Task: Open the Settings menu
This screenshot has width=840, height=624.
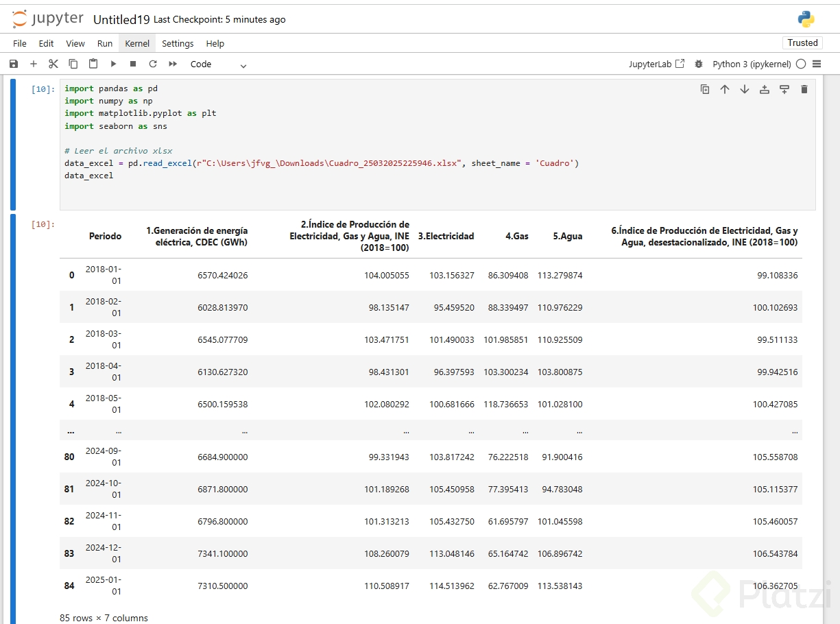Action: [x=178, y=43]
